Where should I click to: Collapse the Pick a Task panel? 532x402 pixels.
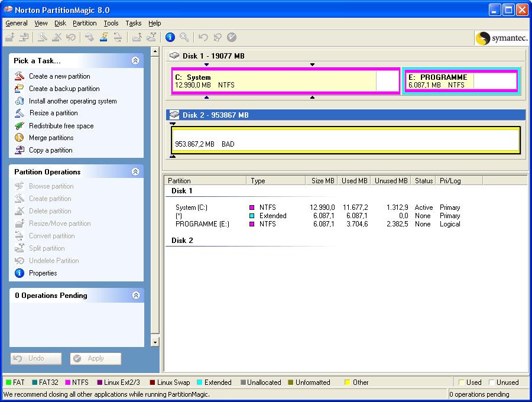point(135,60)
